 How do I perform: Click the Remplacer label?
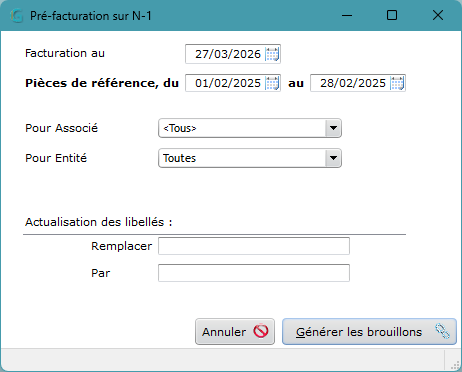(x=122, y=246)
